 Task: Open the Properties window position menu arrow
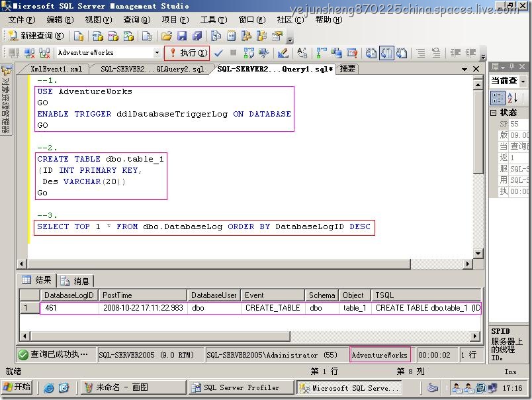[x=503, y=68]
